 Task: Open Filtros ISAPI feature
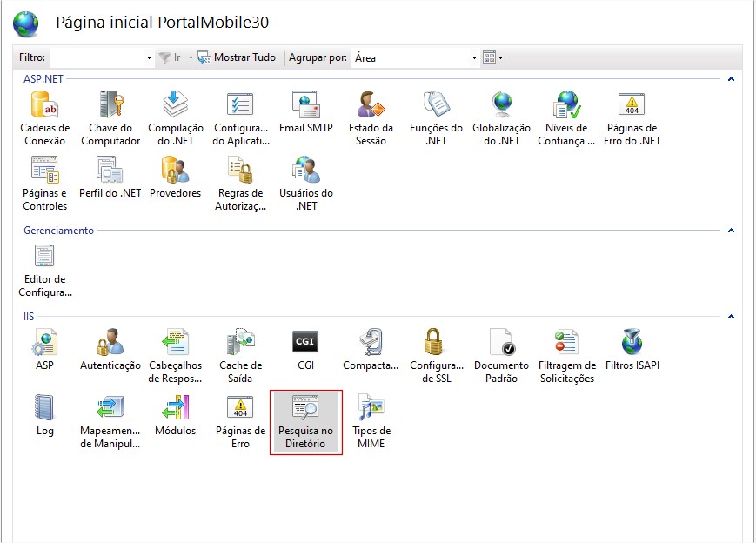coord(632,350)
